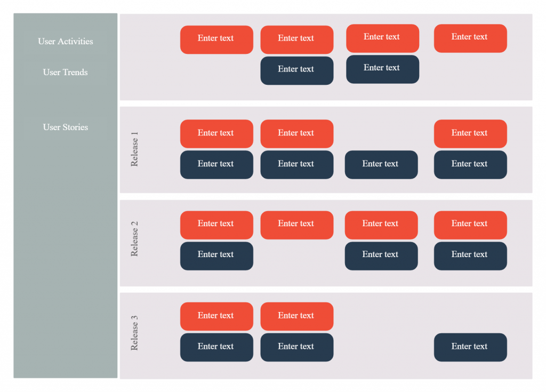
Task: Select the "User Trends" sidebar label
Action: [x=66, y=73]
